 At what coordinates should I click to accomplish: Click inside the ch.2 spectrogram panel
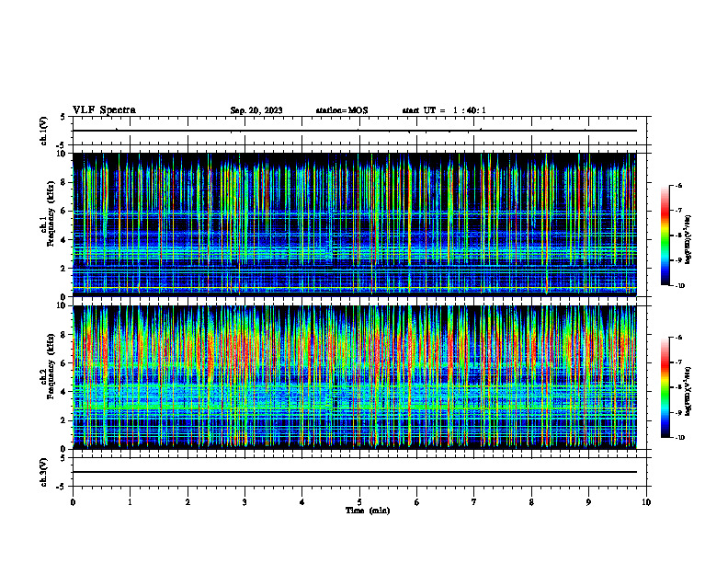pos(354,377)
